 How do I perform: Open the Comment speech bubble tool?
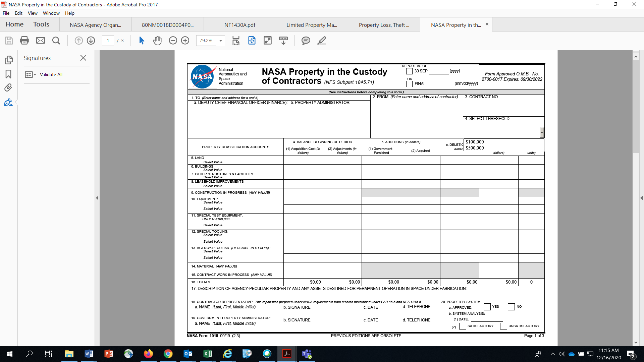(306, 41)
